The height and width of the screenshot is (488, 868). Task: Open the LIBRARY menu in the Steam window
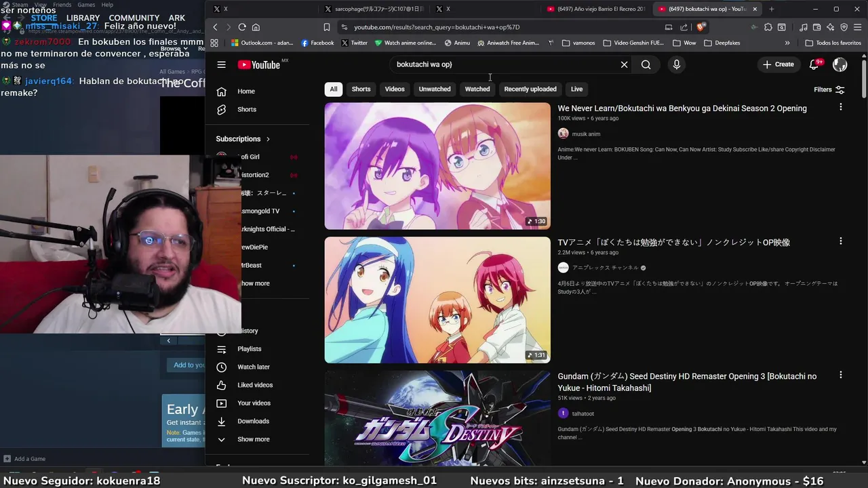click(x=83, y=18)
